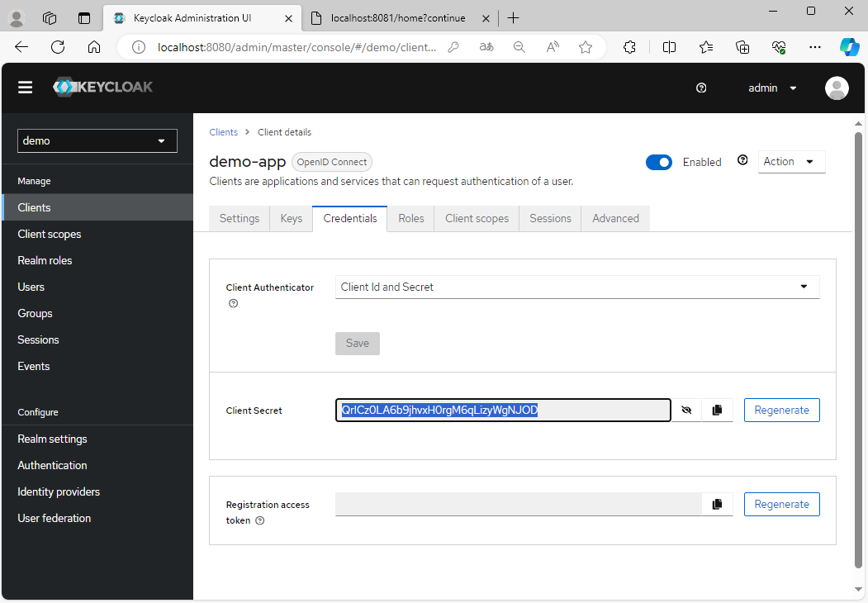Open the Keycloak hamburger navigation menu

[x=25, y=87]
